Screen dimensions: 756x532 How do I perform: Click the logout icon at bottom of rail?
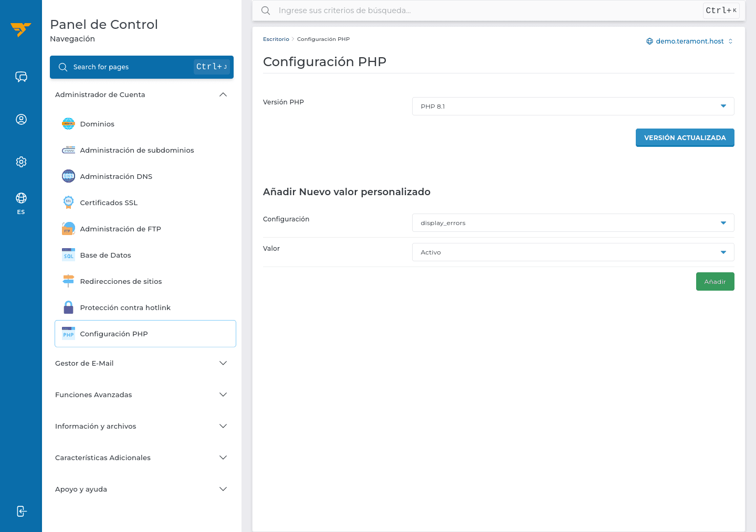21,511
